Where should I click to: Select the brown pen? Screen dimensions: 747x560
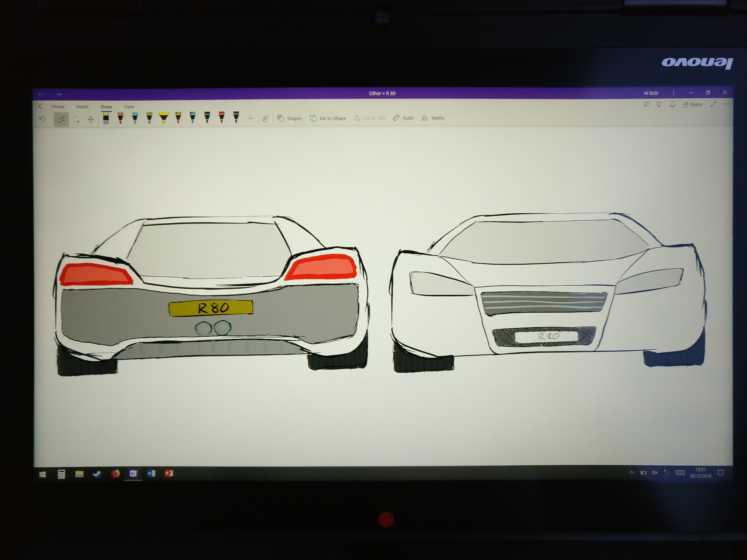click(120, 118)
